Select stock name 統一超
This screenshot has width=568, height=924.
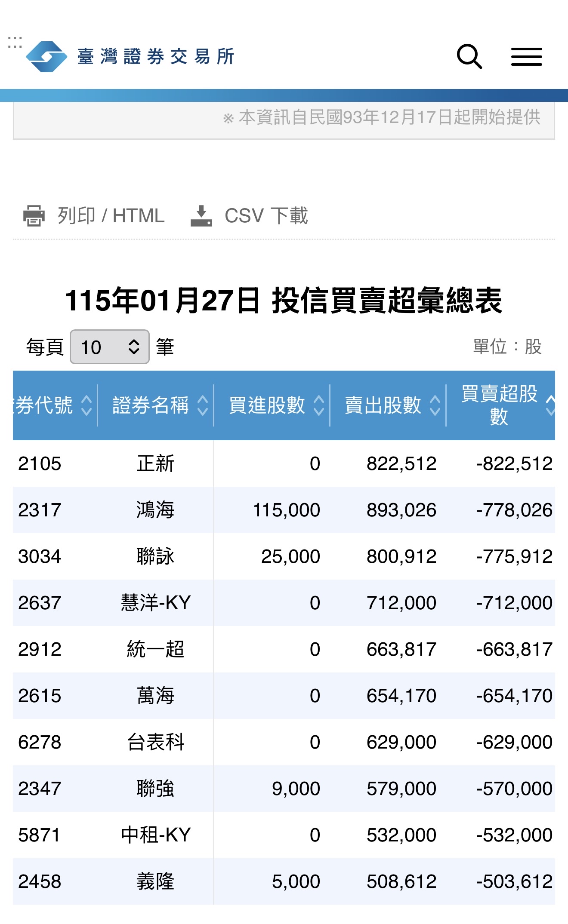tap(155, 649)
